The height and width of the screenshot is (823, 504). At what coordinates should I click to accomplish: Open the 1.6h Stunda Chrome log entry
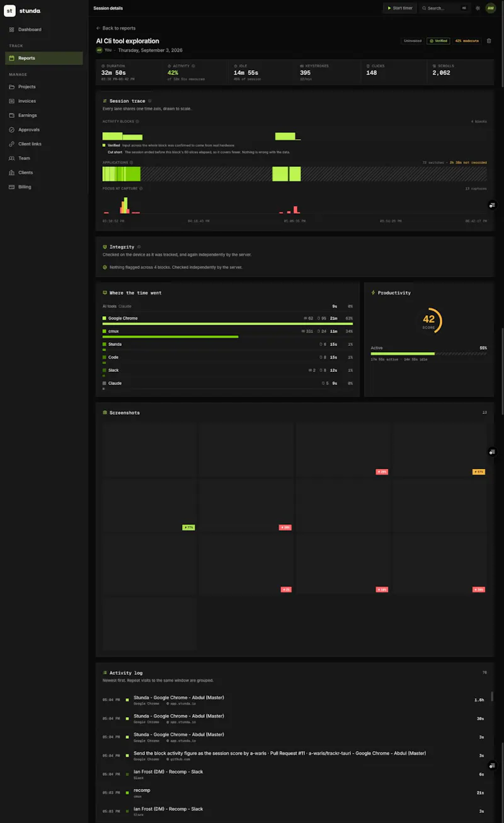point(294,700)
